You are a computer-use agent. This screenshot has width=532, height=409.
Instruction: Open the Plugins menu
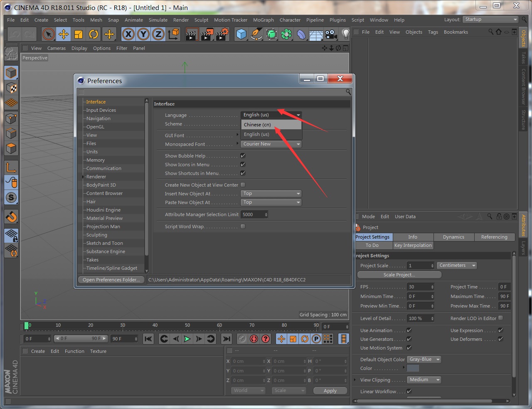(337, 20)
